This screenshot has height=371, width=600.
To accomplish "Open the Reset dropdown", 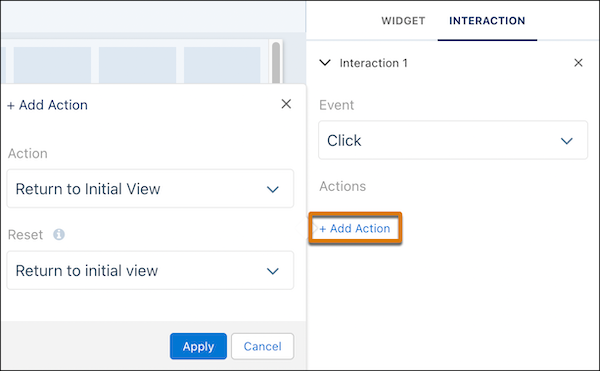I will [150, 270].
